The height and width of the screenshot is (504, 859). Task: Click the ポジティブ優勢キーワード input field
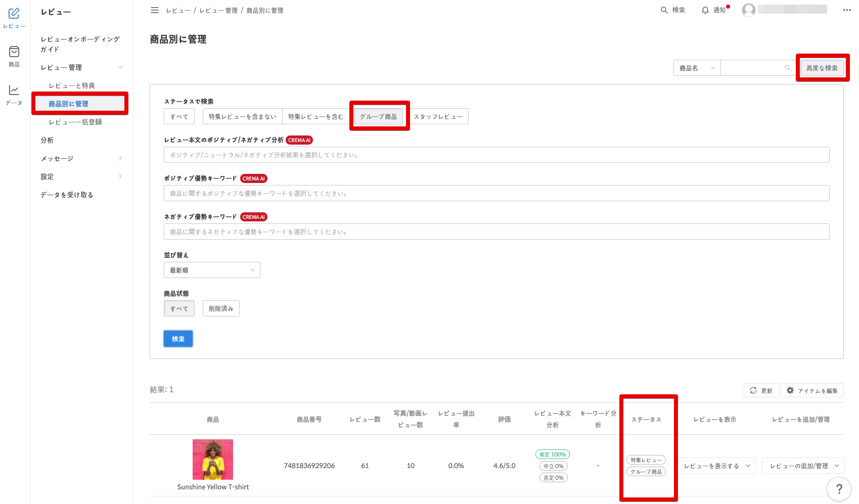click(x=496, y=194)
